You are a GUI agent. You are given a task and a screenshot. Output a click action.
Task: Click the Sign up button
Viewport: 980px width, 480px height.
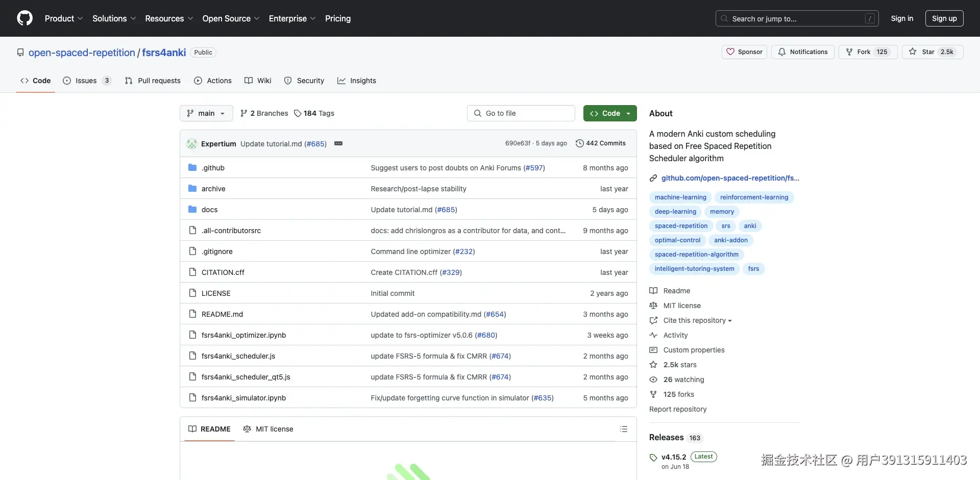(x=944, y=18)
